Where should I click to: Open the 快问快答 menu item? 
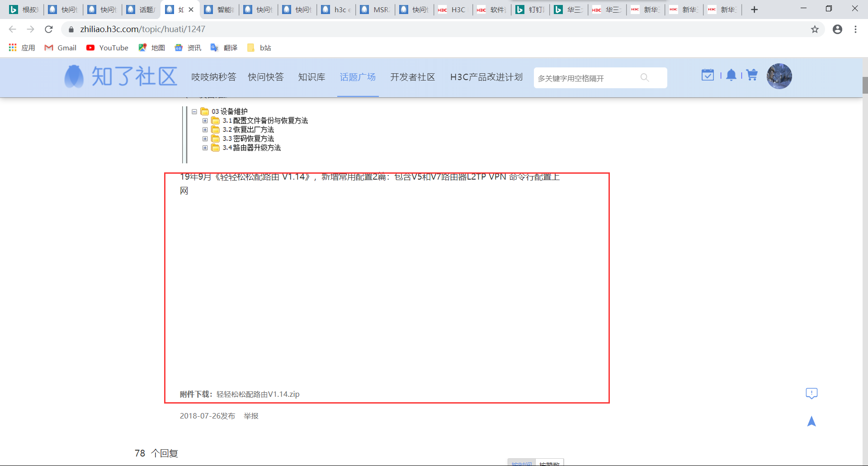coord(266,77)
